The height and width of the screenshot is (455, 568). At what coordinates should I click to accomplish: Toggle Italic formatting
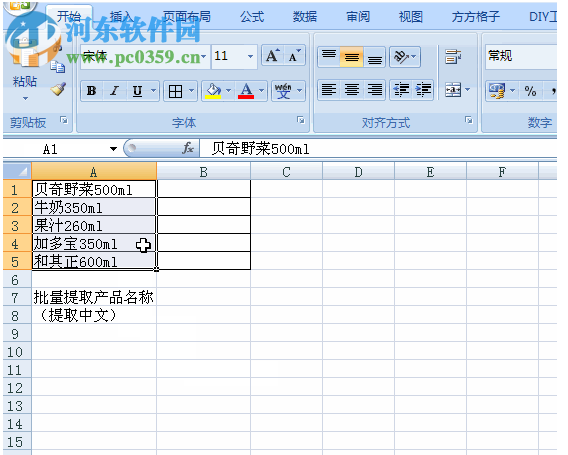click(115, 91)
